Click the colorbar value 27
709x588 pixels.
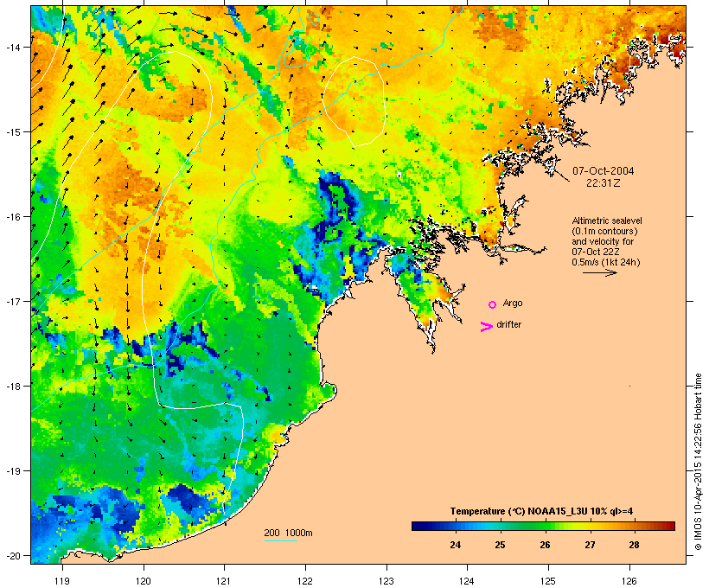point(590,545)
